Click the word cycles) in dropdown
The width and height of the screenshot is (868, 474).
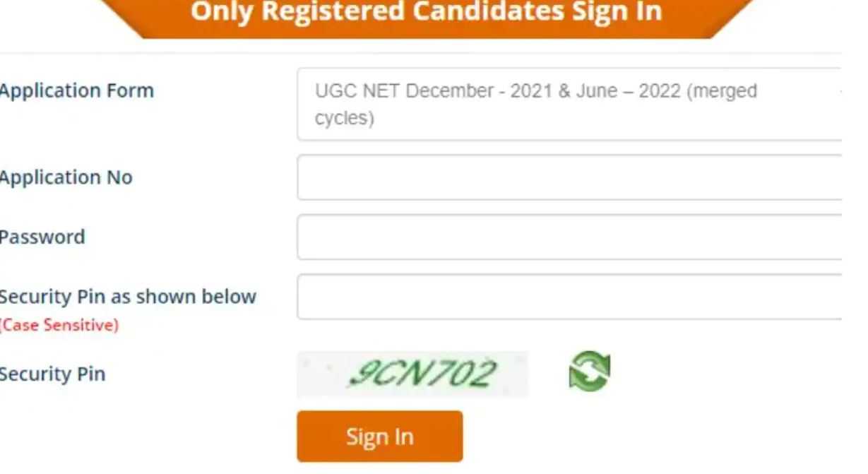click(x=345, y=118)
